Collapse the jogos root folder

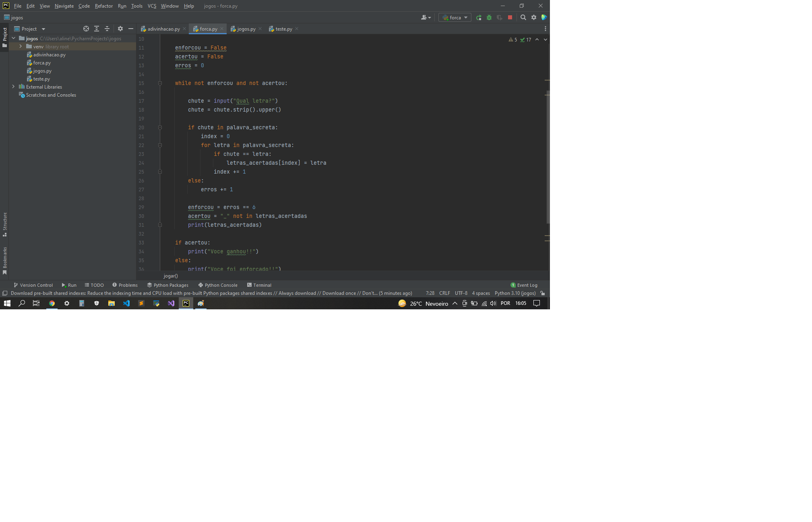pos(14,39)
